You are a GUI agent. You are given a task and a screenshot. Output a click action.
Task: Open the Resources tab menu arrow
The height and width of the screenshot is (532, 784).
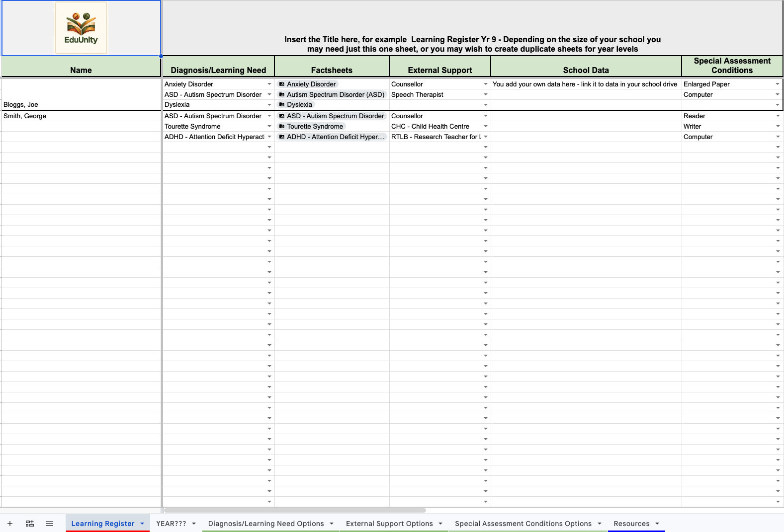tap(657, 524)
